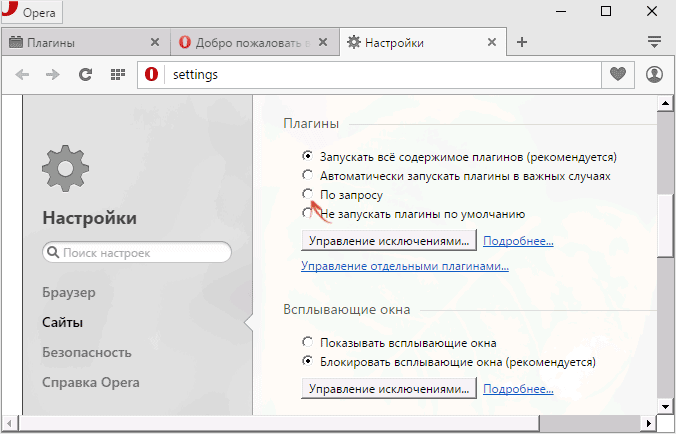Open the Браузер settings section
This screenshot has width=676, height=434.
point(69,293)
